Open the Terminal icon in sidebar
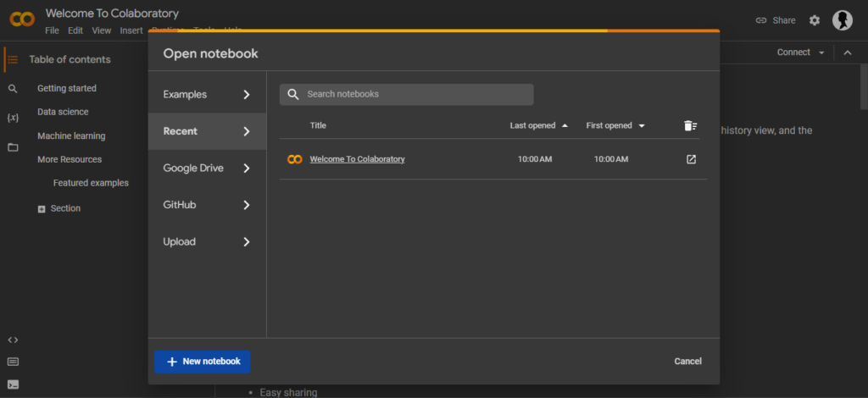The image size is (868, 398). coord(13,384)
